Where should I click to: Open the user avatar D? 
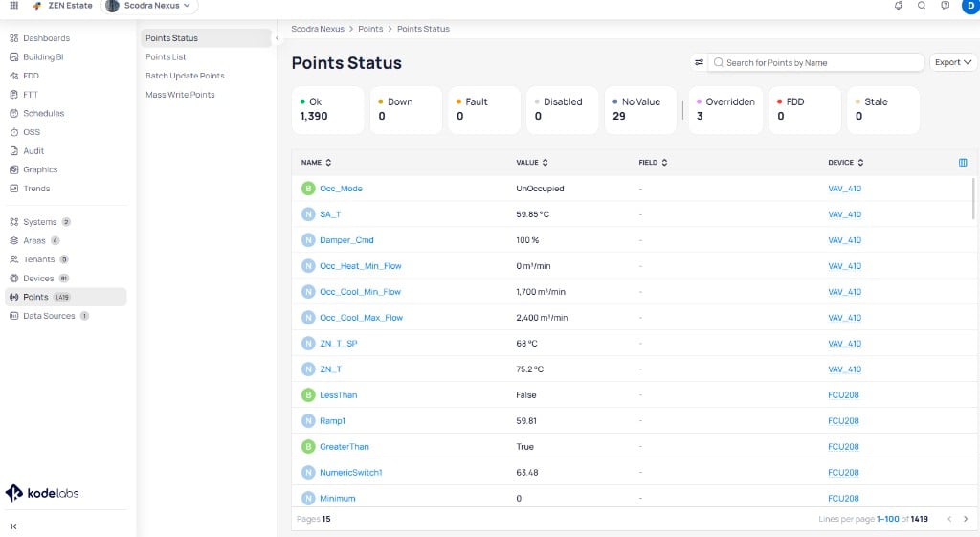click(970, 6)
